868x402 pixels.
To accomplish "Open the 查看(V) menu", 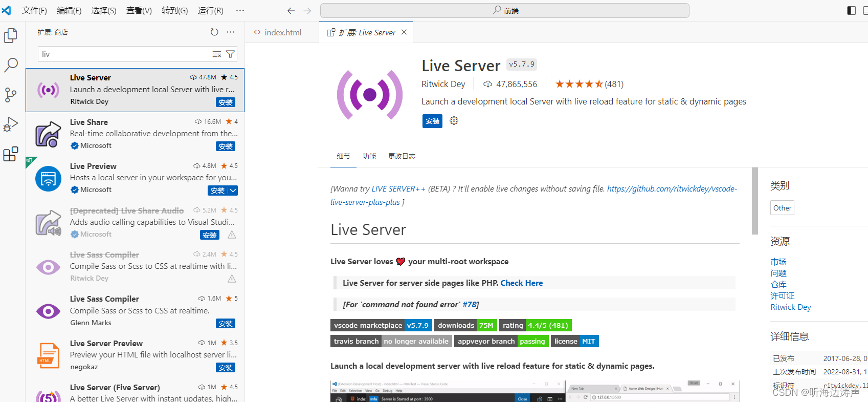I will (x=139, y=11).
